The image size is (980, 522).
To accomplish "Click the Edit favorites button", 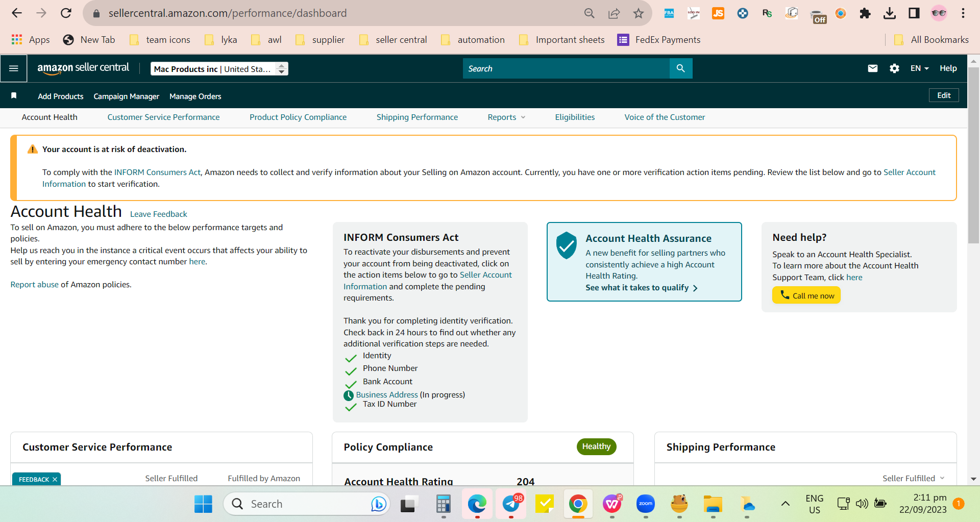I will (944, 95).
